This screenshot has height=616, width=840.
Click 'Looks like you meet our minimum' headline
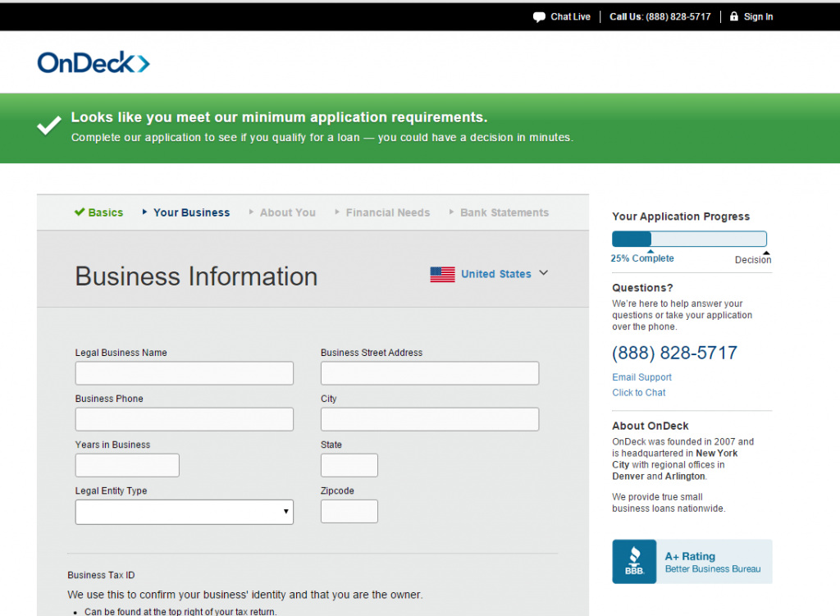tap(279, 117)
